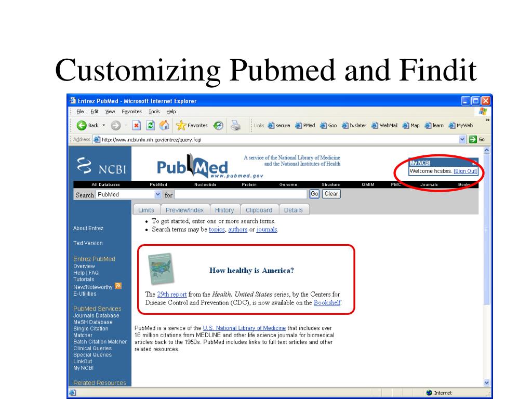Open the Favorites star button
The width and height of the screenshot is (532, 399).
[x=192, y=126]
